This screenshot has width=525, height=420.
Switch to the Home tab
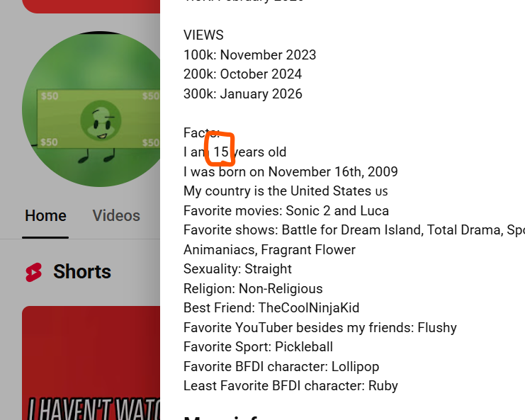(x=45, y=215)
